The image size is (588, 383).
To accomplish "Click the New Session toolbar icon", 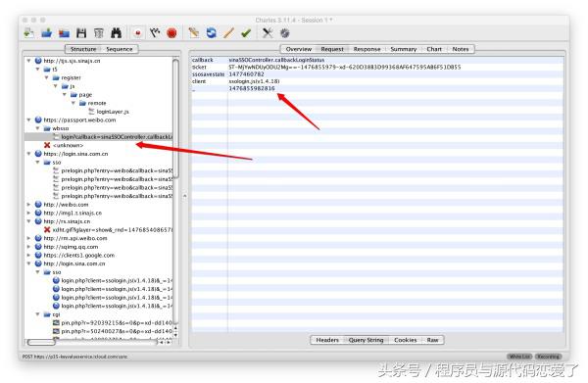I will 28,33.
